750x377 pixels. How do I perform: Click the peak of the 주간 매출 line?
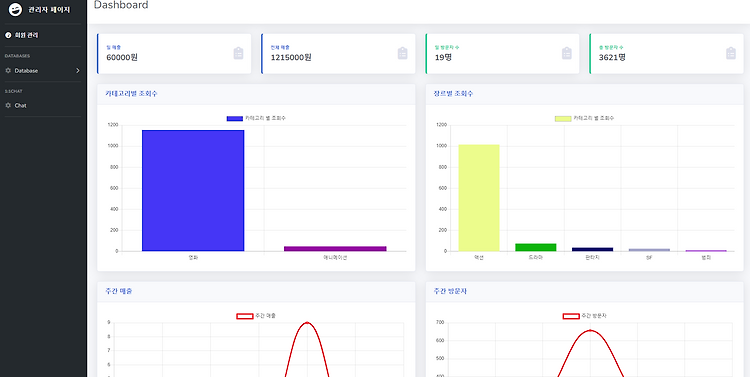[307, 322]
